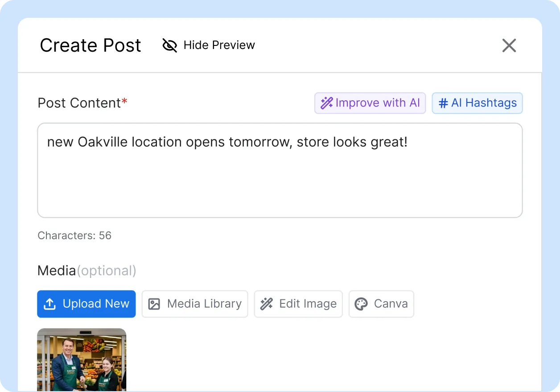Generate tags via the AI Hashtags label
Image resolution: width=560 pixels, height=392 pixels.
tap(484, 103)
